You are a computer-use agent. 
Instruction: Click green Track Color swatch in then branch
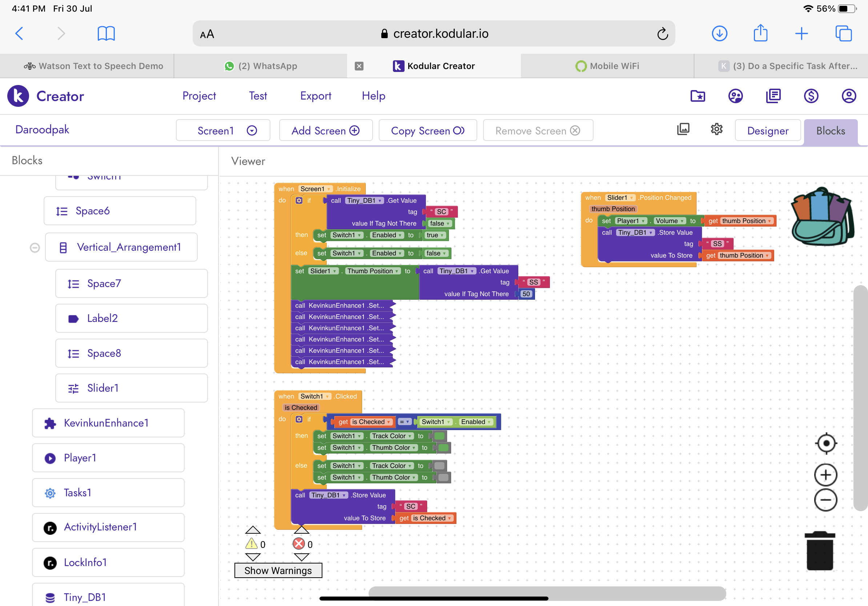click(x=439, y=436)
